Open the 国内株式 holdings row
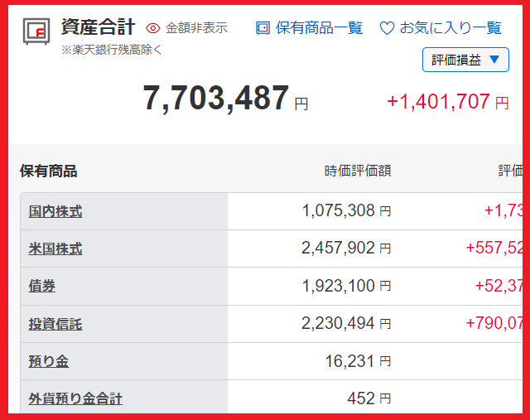The image size is (530, 420). coord(55,211)
